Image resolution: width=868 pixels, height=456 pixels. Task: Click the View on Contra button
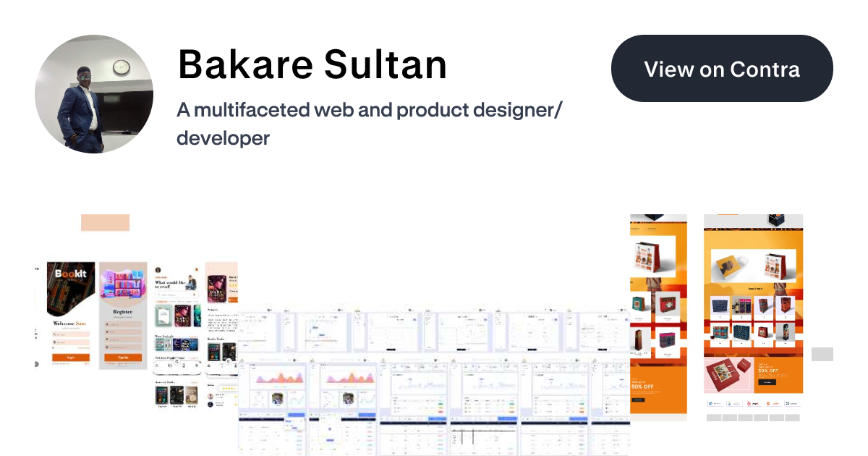point(722,69)
